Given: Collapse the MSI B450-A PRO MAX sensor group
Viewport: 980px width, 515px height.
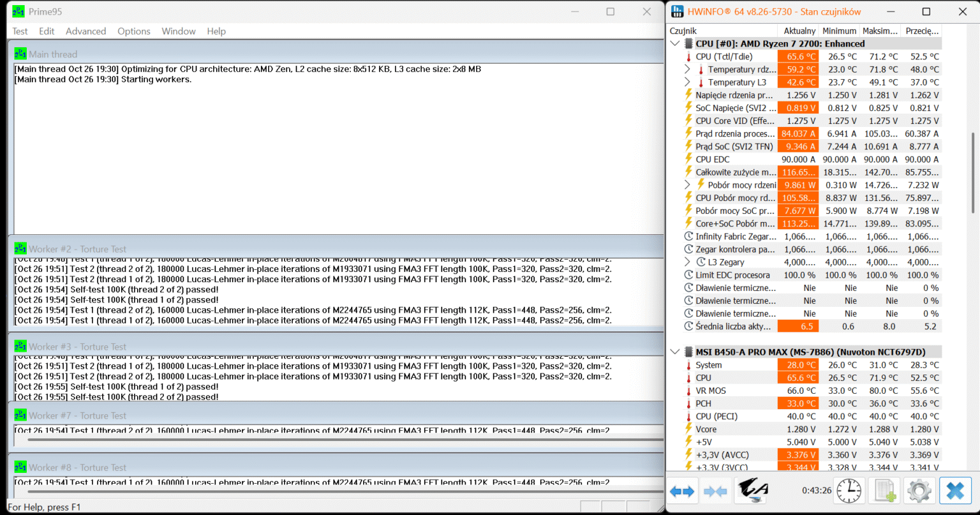Looking at the screenshot, I should tap(675, 352).
